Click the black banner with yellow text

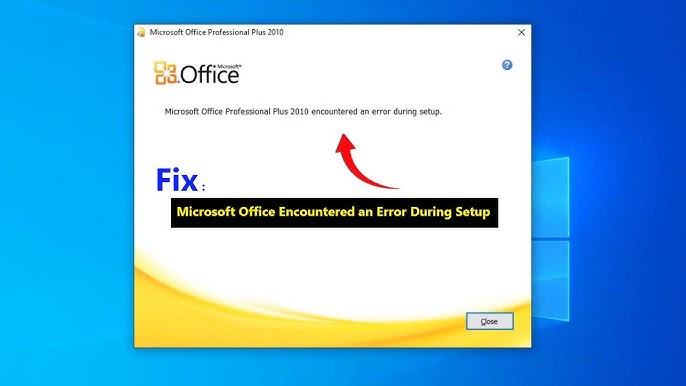pyautogui.click(x=334, y=213)
